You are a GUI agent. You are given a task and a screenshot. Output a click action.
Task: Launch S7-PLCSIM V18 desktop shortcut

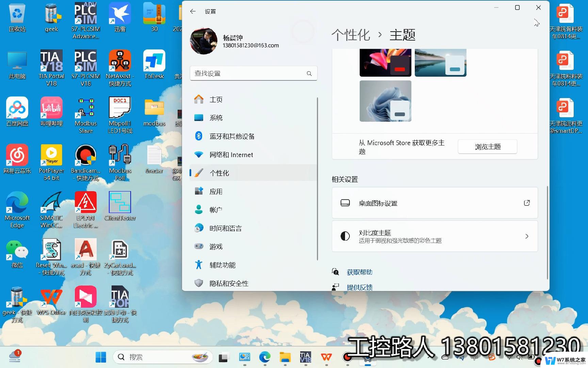pos(85,68)
